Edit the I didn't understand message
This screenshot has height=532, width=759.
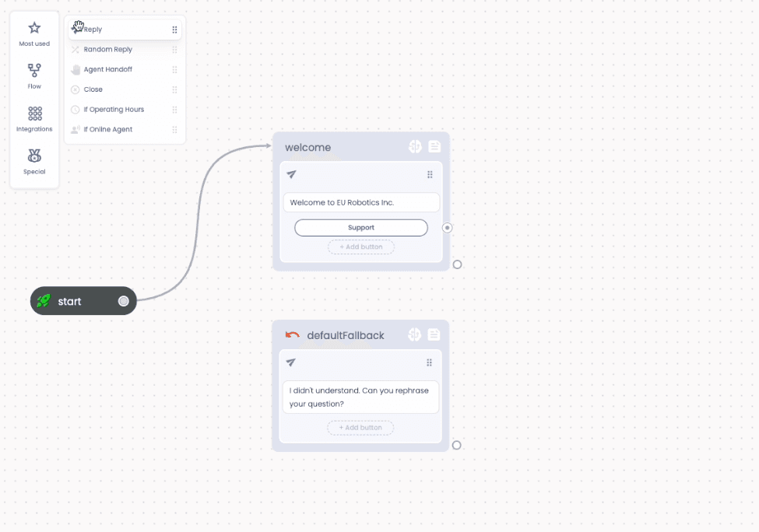click(360, 397)
